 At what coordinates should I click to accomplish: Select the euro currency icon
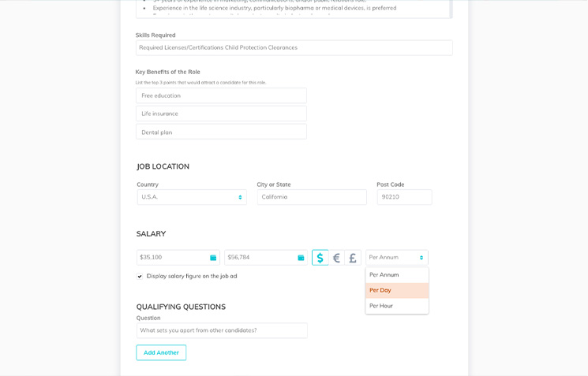coord(336,258)
